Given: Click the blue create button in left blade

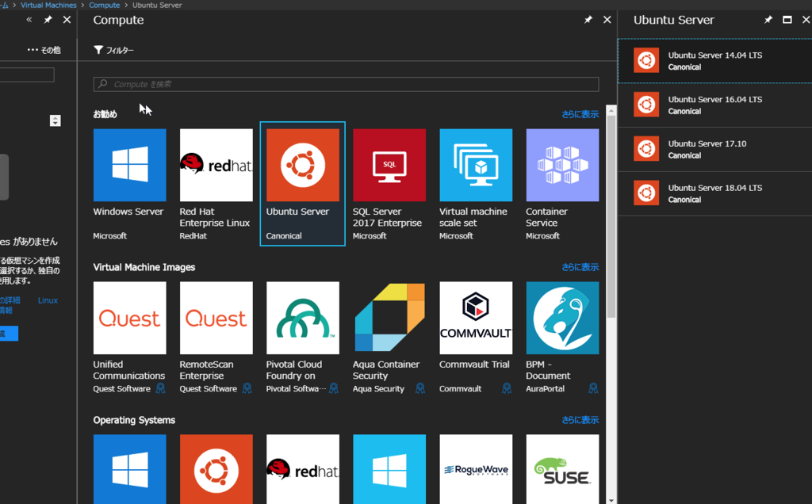Looking at the screenshot, I should (x=9, y=334).
